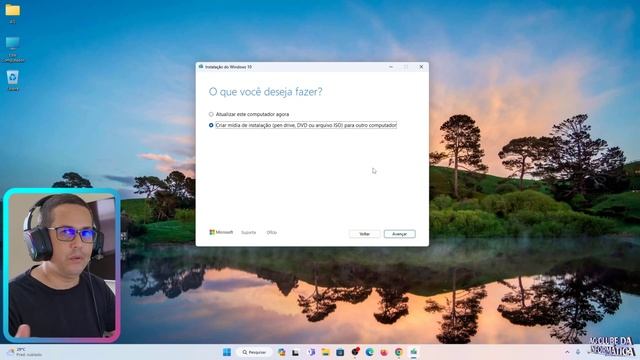
Task: Click the Voltar button
Action: coord(364,234)
